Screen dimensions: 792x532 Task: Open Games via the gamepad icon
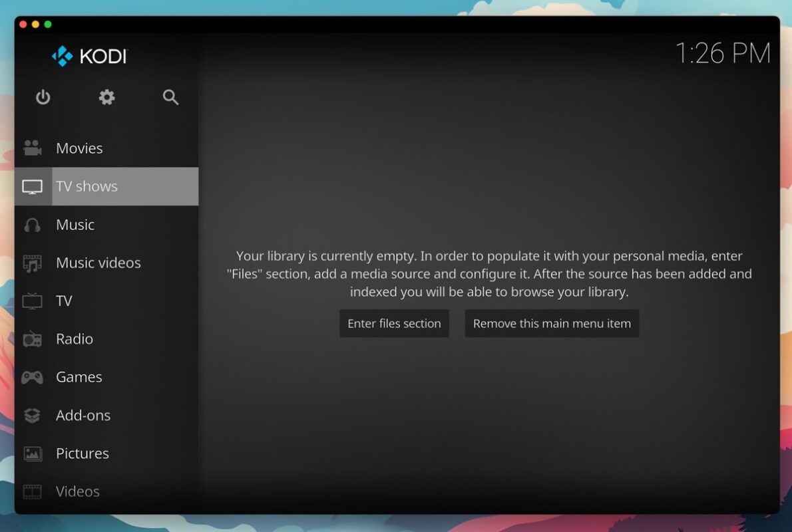point(32,376)
